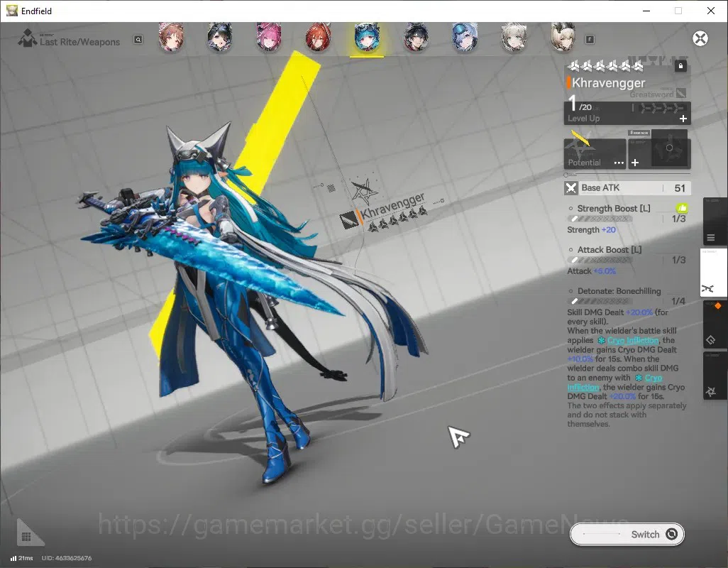Click the Strength +20 stat text
The width and height of the screenshot is (728, 568).
(x=591, y=230)
